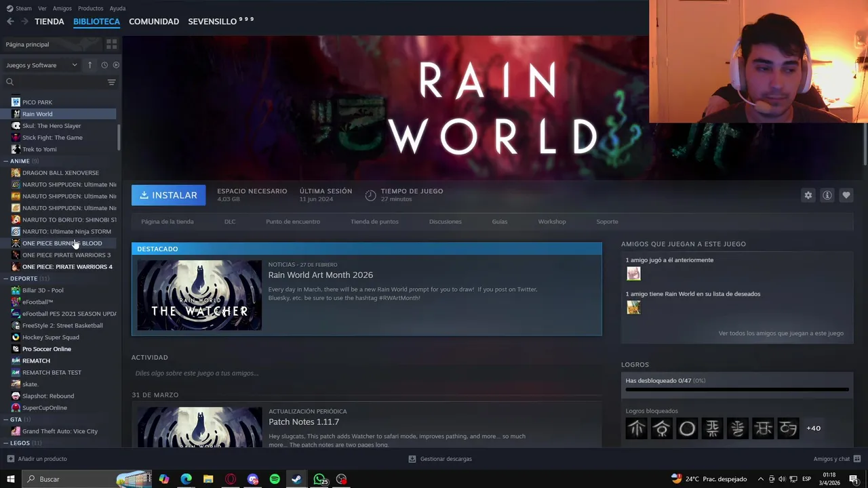
Task: View all friends who play this game
Action: point(781,333)
